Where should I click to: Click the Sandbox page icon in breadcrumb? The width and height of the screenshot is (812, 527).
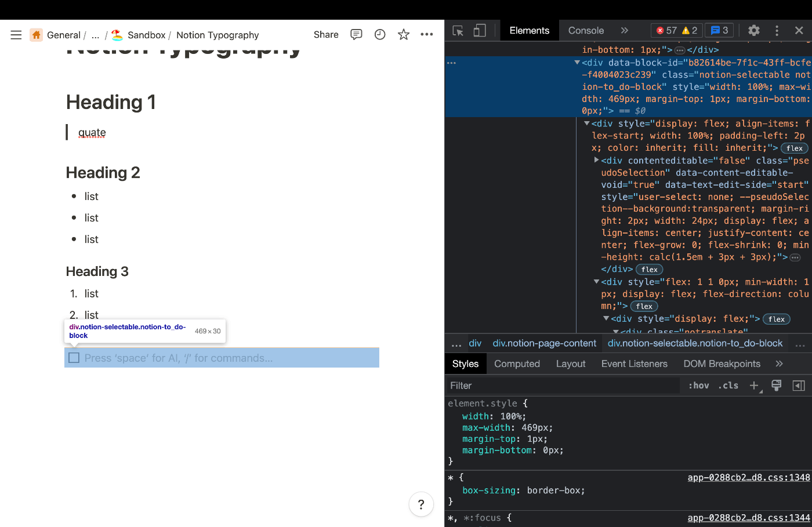pos(117,35)
